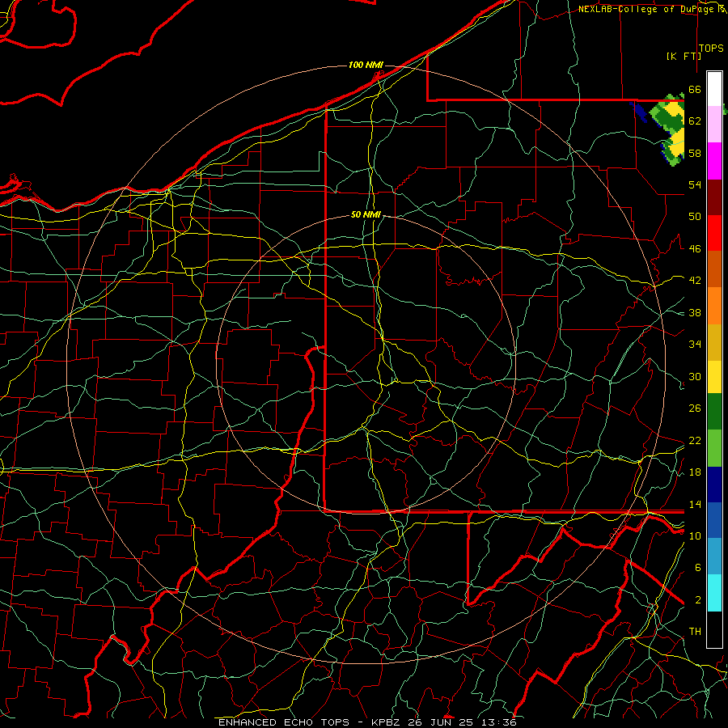Pick the navy blue legend swatch
Image resolution: width=728 pixels, height=728 pixels.
coord(714,485)
